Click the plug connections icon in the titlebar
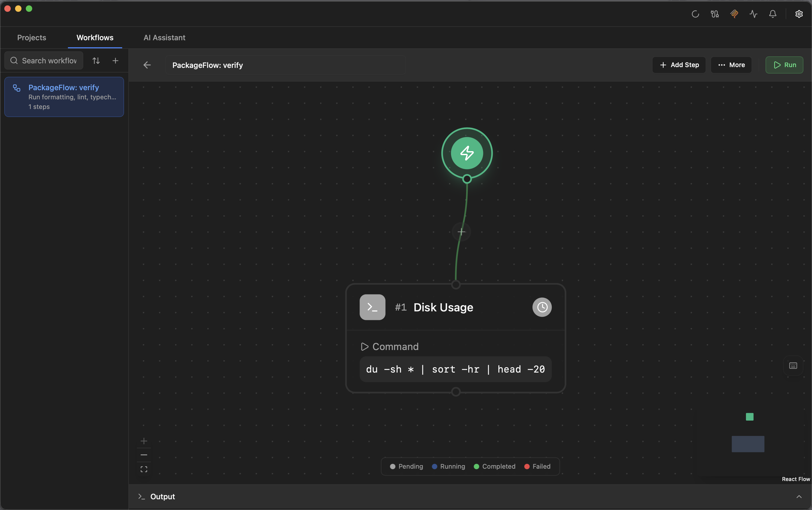Image resolution: width=812 pixels, height=510 pixels. [715, 14]
